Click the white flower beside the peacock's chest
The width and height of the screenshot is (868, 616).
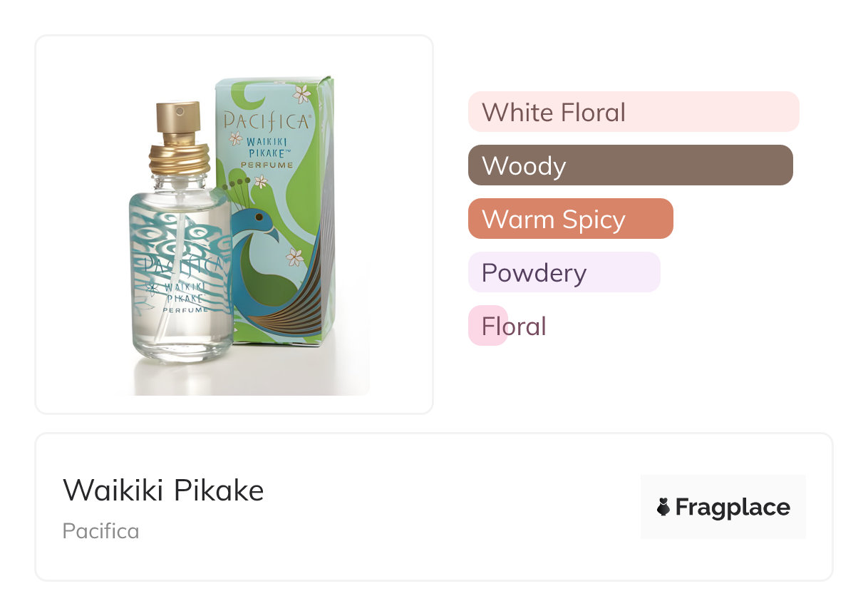pos(295,257)
